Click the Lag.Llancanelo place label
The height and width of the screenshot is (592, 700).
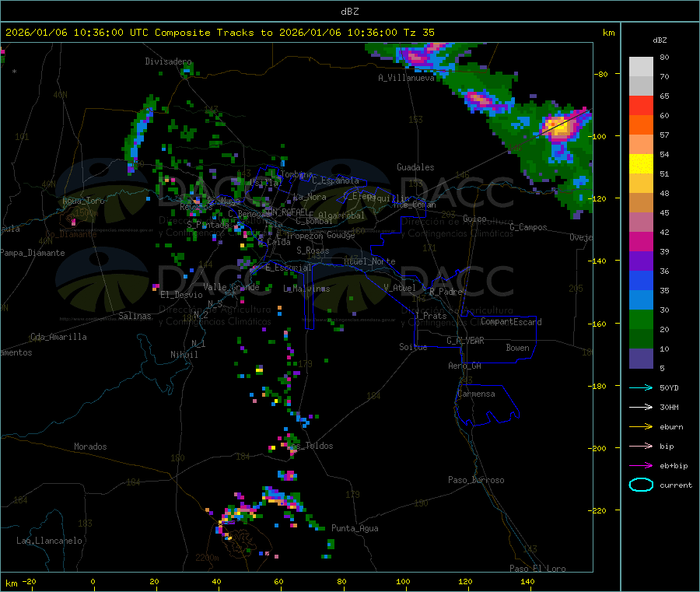(49, 541)
